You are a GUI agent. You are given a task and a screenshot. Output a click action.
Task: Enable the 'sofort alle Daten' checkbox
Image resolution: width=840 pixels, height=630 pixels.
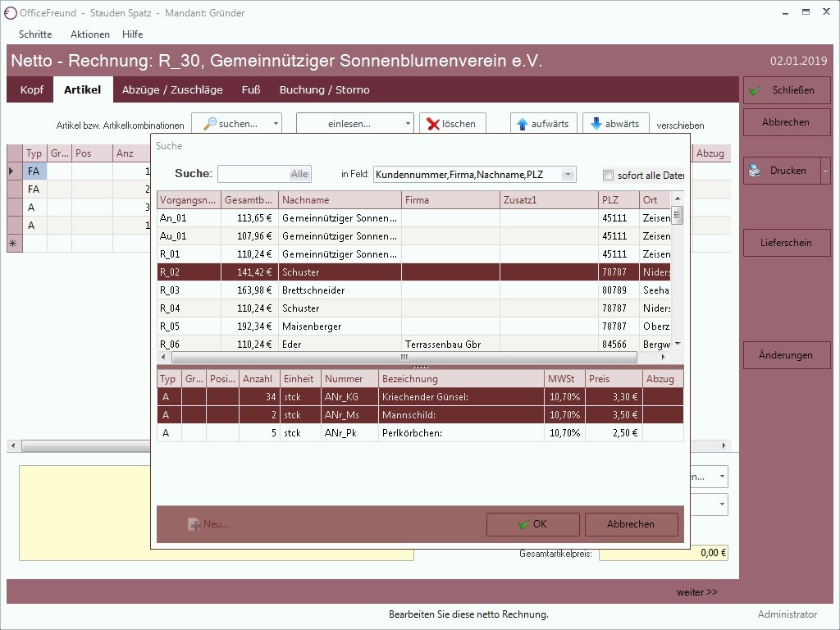tap(608, 176)
